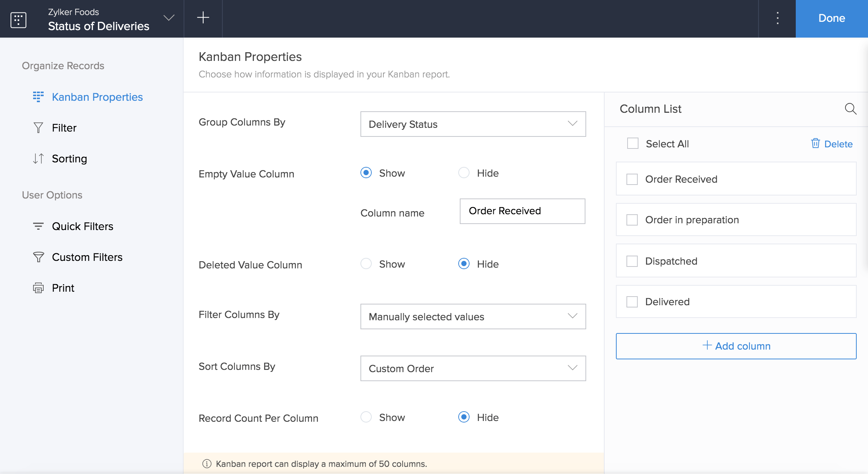Open the Group Columns By dropdown
Screen dimensions: 868x474
click(x=473, y=124)
